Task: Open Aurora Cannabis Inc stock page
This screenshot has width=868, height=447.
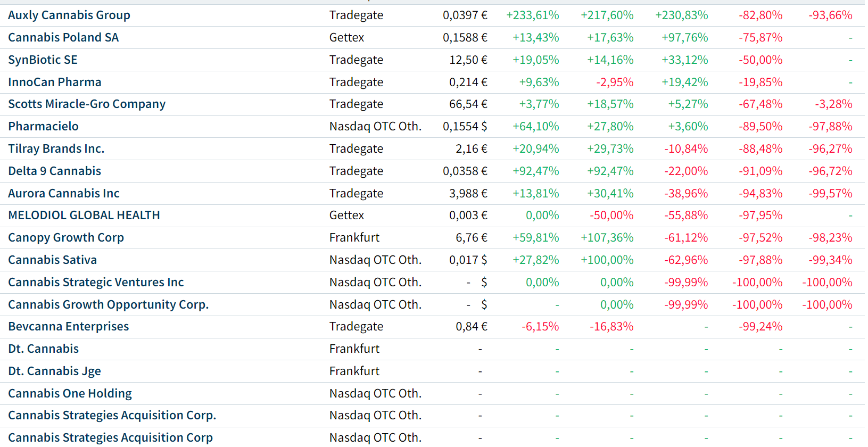Action: (63, 194)
